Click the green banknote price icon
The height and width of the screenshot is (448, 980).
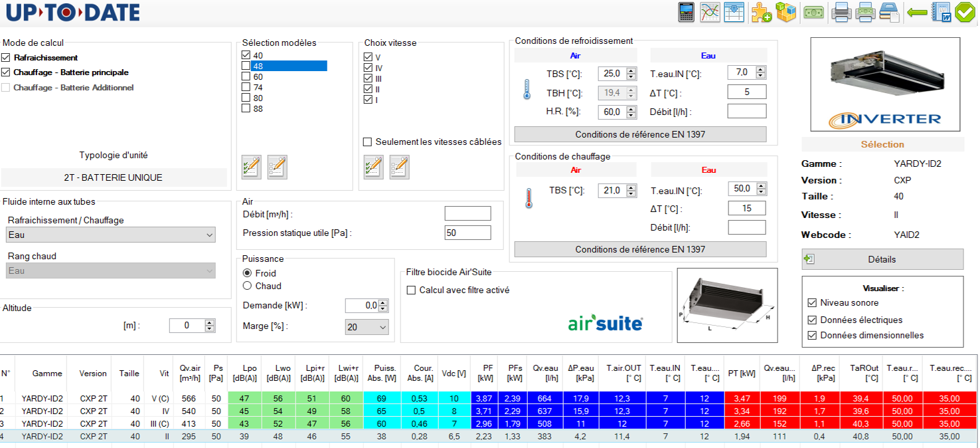pos(813,12)
